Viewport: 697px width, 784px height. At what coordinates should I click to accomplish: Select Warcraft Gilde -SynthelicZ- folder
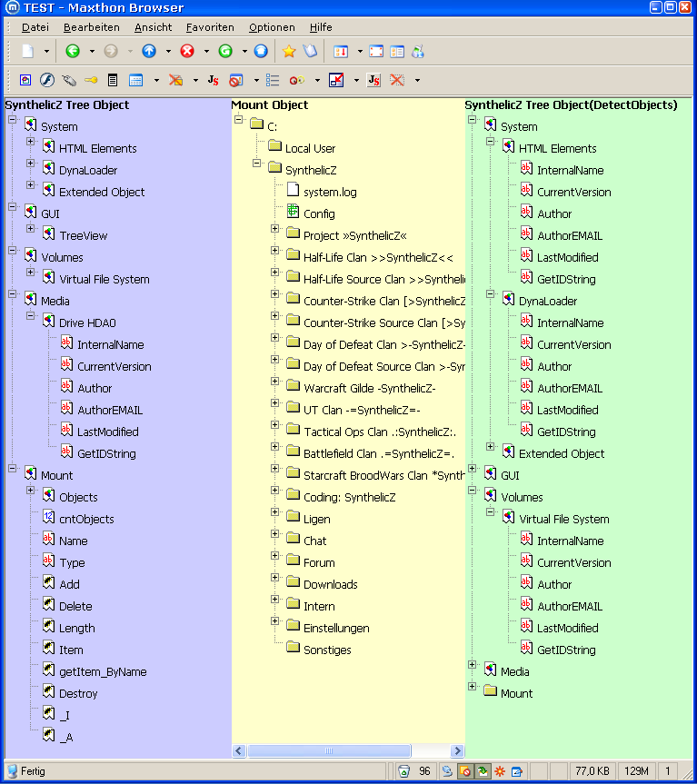370,389
